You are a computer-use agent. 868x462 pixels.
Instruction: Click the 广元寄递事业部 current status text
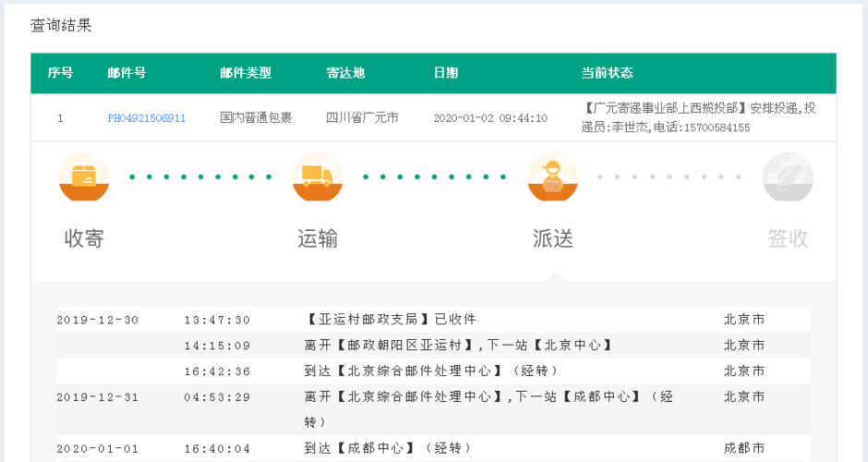point(699,117)
